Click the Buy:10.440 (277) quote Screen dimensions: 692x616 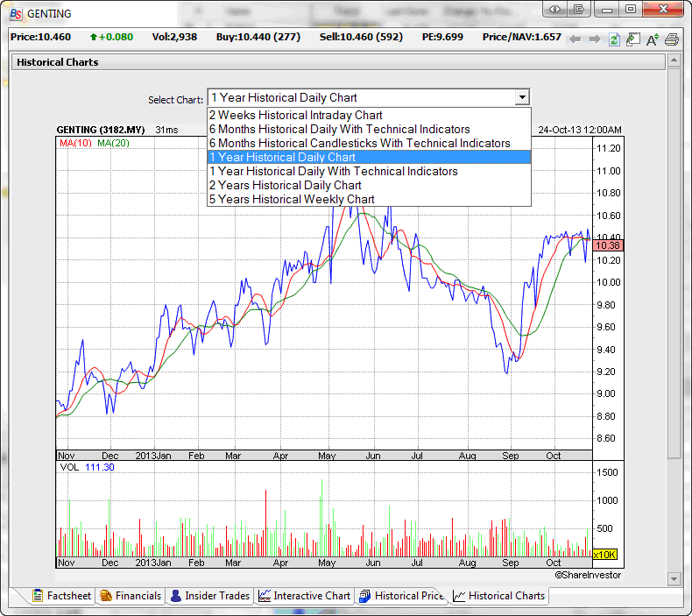[x=258, y=37]
